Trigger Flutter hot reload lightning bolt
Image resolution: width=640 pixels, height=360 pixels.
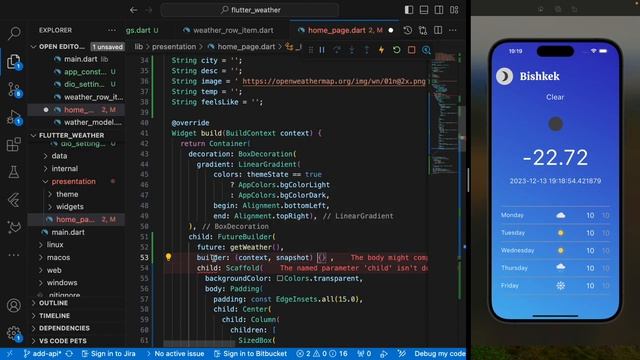tap(381, 50)
